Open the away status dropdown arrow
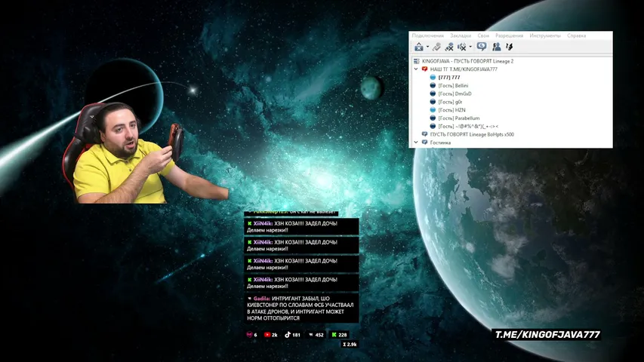 pyautogui.click(x=427, y=47)
